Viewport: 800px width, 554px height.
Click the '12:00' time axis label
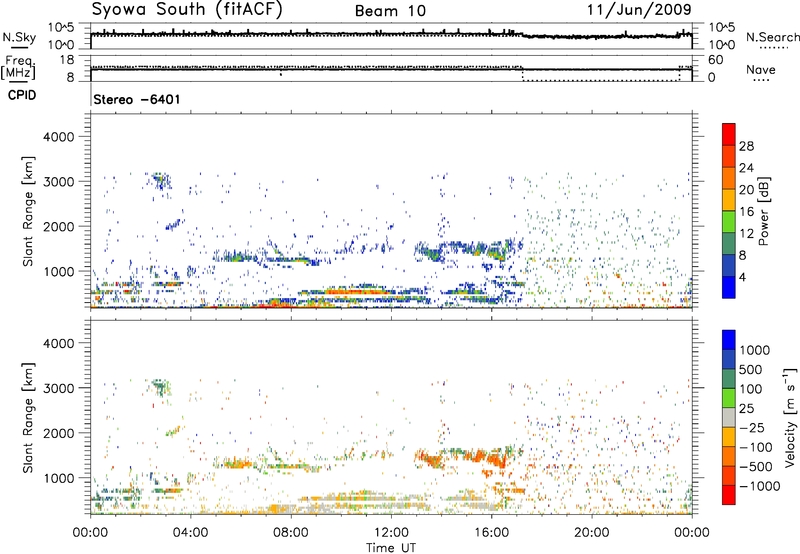pos(391,533)
